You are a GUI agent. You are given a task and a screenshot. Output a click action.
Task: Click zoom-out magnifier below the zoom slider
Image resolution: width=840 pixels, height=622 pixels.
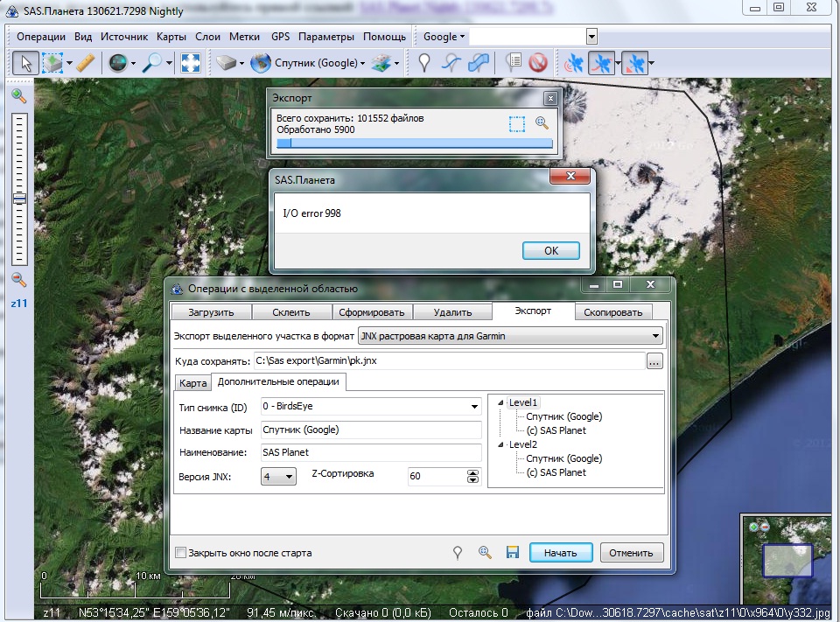click(18, 280)
